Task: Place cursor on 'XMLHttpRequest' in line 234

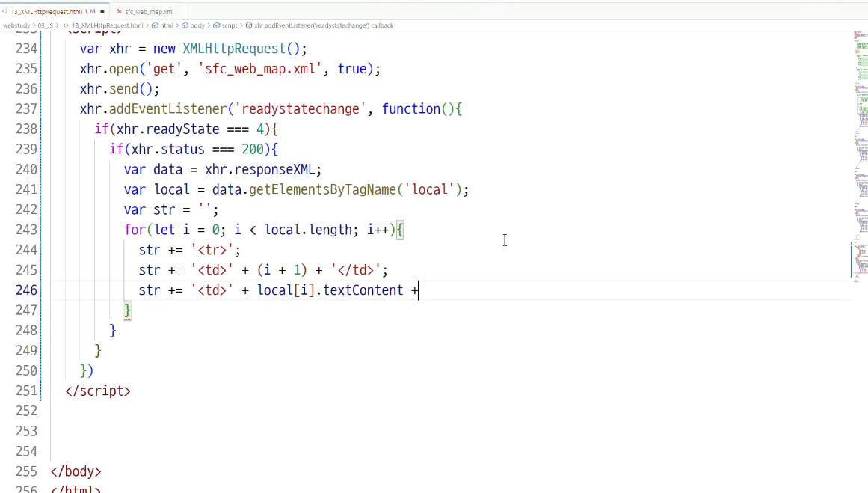Action: (234, 49)
